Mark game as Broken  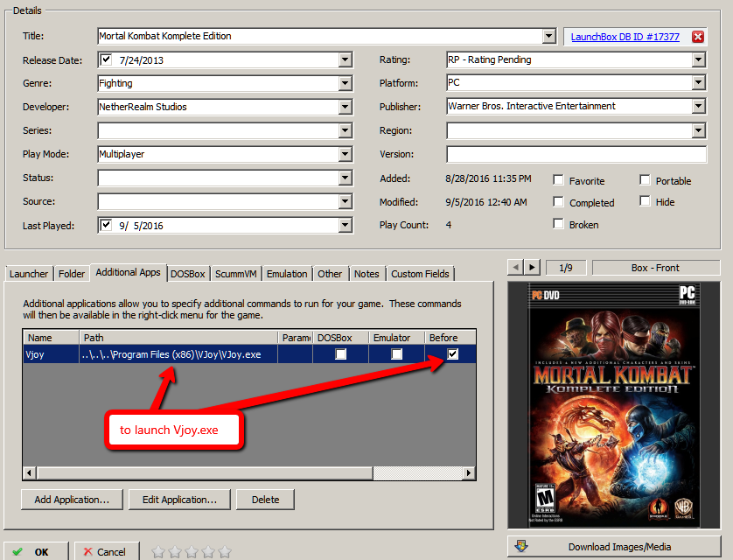[558, 223]
